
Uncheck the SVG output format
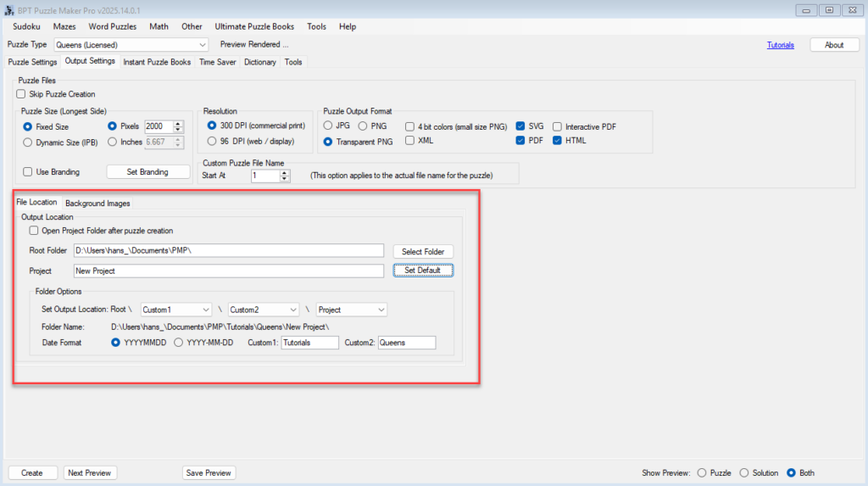[520, 126]
